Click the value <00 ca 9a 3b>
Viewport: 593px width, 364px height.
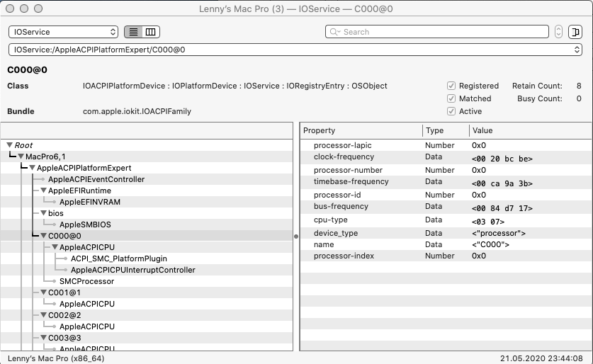tap(502, 183)
